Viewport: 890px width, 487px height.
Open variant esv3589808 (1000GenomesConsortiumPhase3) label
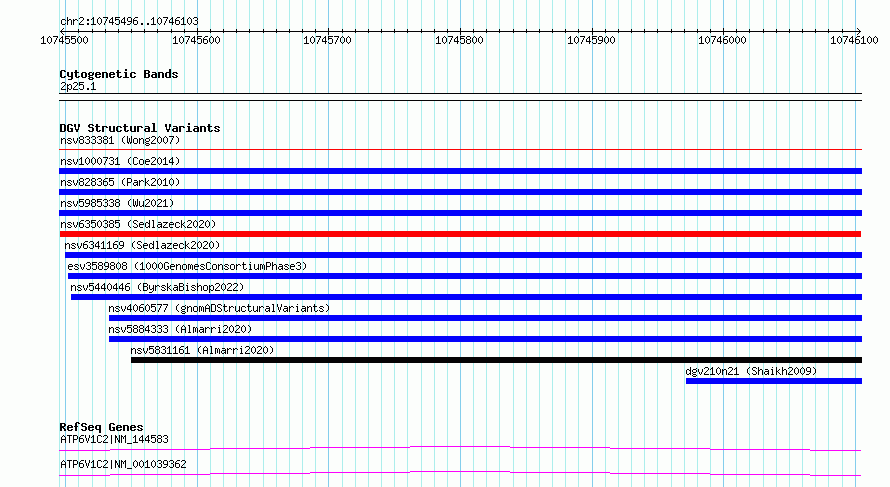coord(187,266)
